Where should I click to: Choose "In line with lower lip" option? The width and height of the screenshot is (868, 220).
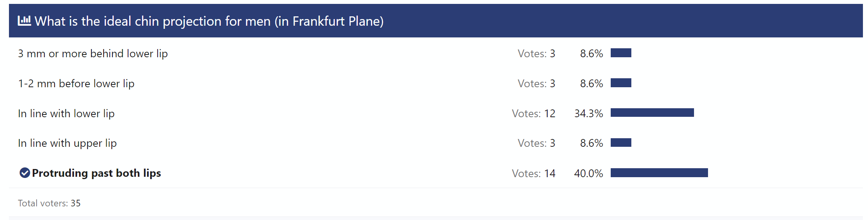point(66,114)
